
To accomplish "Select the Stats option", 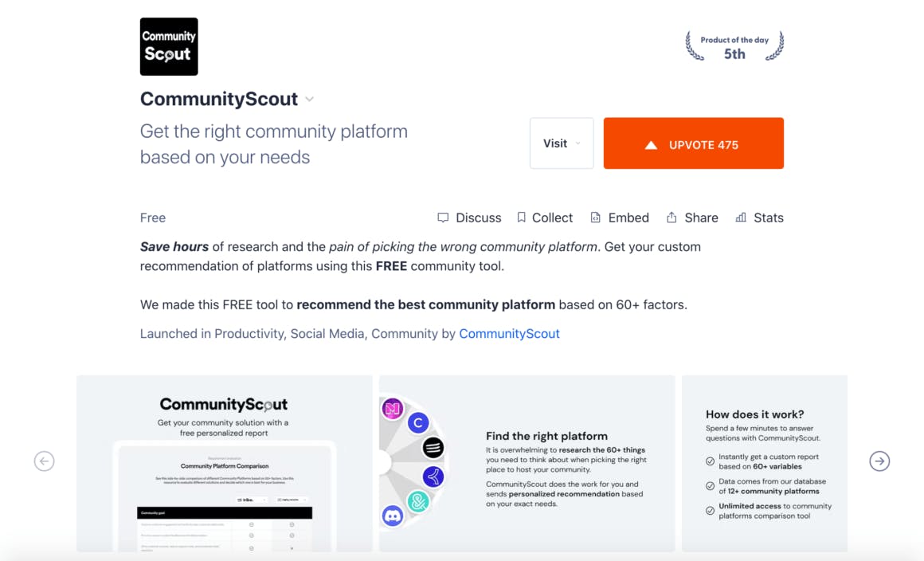I will pyautogui.click(x=768, y=218).
